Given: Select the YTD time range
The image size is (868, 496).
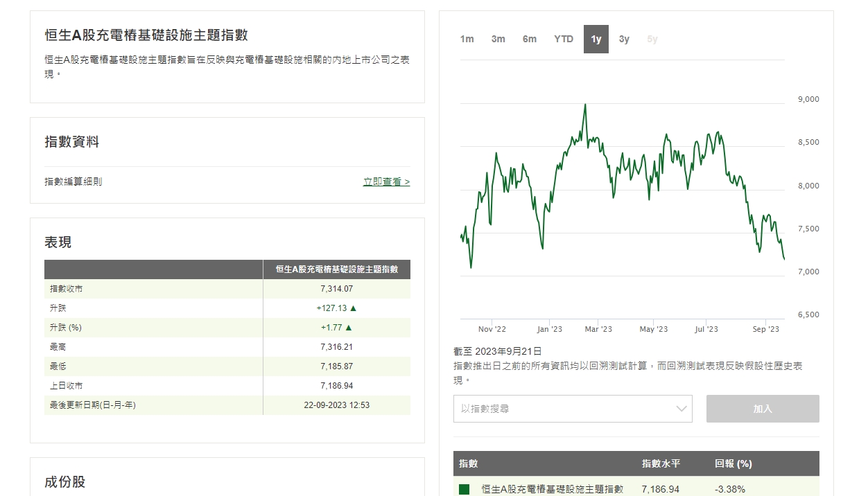Looking at the screenshot, I should click(563, 39).
